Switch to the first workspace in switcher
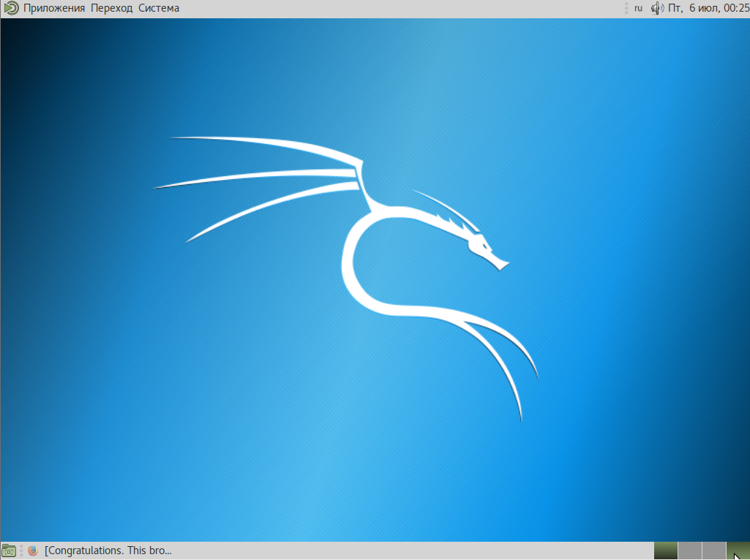This screenshot has width=750, height=560. tap(665, 550)
